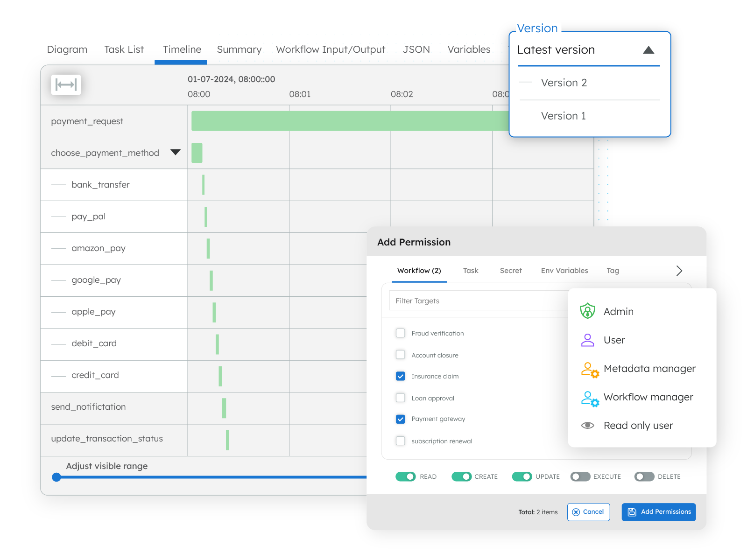Open the Env Variables permission tab

pos(564,271)
